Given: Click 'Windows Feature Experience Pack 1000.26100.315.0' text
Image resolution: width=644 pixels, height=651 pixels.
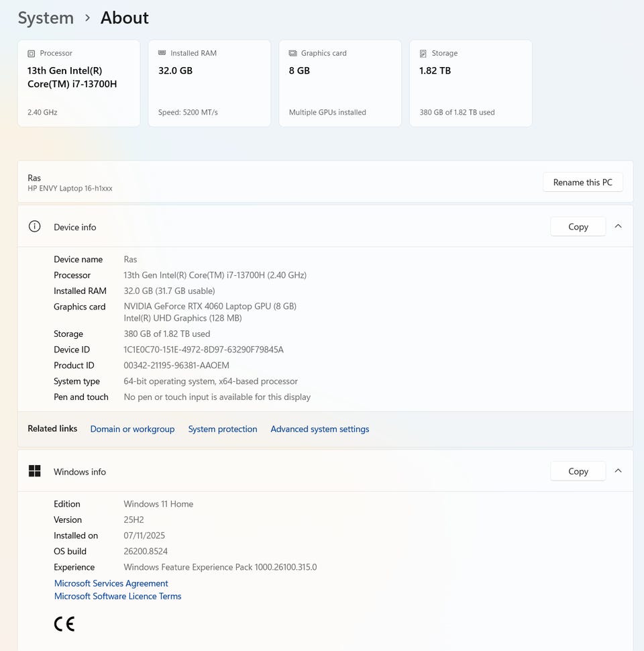Looking at the screenshot, I should [220, 567].
